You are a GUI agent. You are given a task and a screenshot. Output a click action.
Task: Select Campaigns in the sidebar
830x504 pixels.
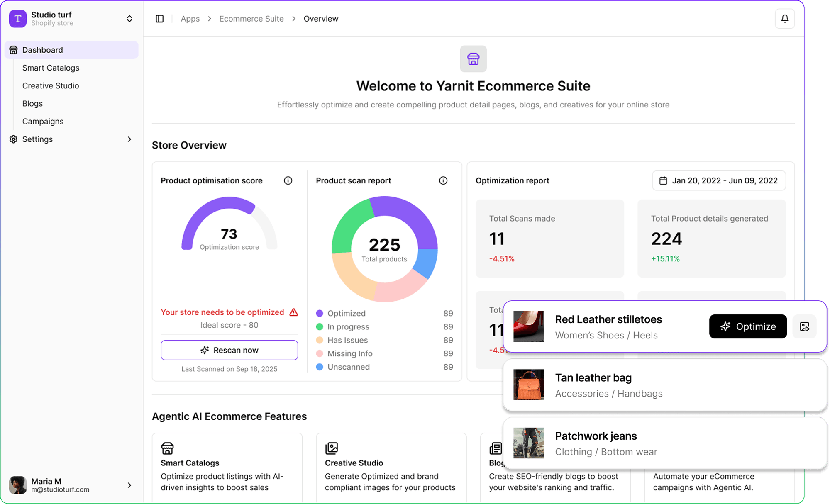pyautogui.click(x=43, y=121)
